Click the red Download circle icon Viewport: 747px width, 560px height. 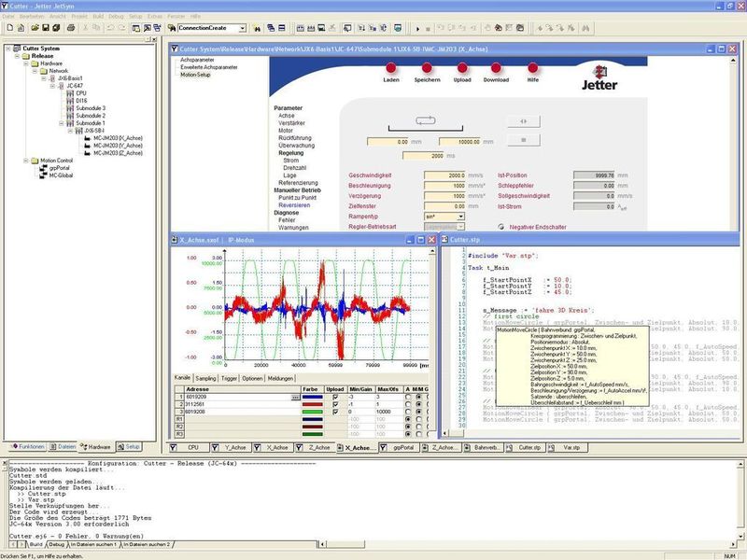[496, 68]
